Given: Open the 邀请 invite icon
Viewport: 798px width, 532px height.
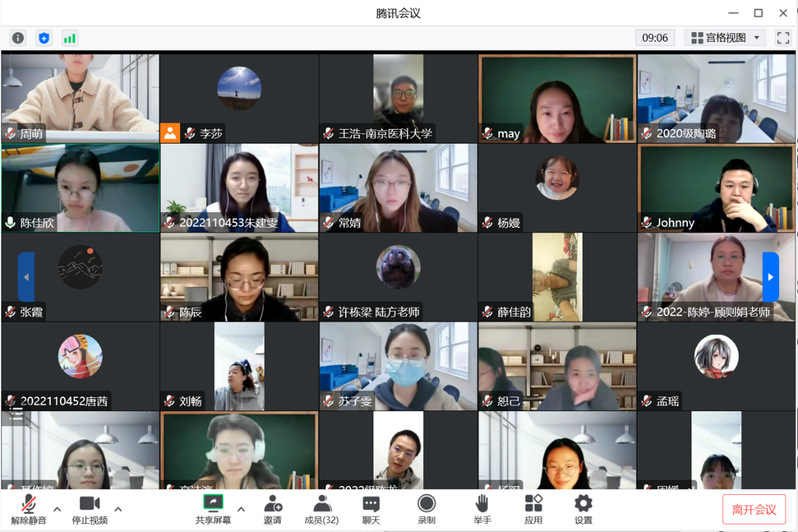Looking at the screenshot, I should 272,509.
